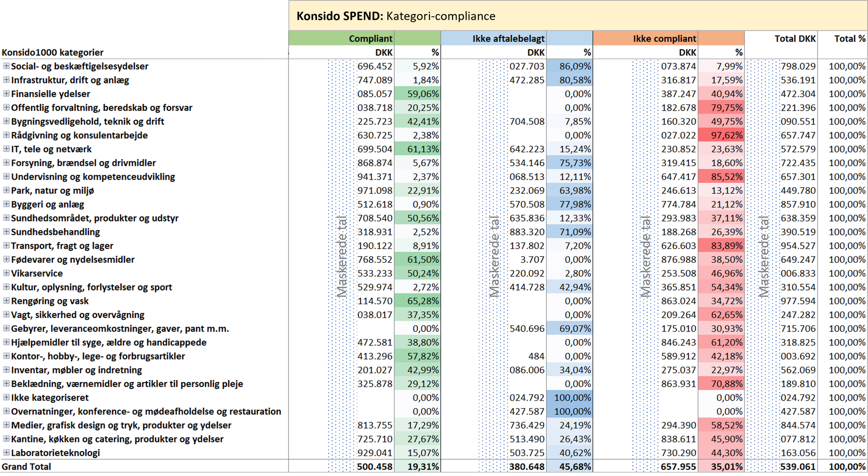Image resolution: width=868 pixels, height=476 pixels.
Task: Click the 19,31% grand total compliant cell
Action: 417,467
